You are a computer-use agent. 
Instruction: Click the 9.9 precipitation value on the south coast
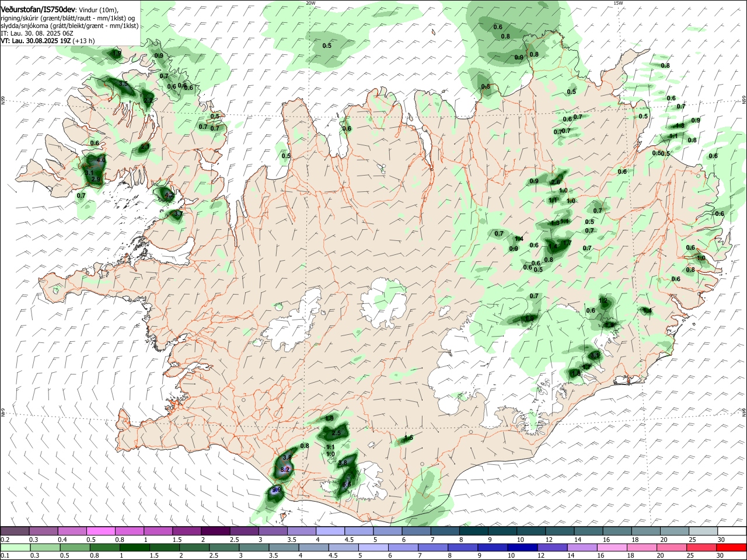tap(277, 490)
